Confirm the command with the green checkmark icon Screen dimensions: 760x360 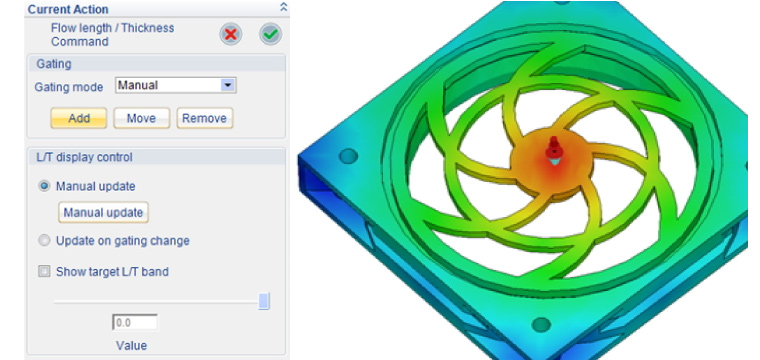(270, 34)
